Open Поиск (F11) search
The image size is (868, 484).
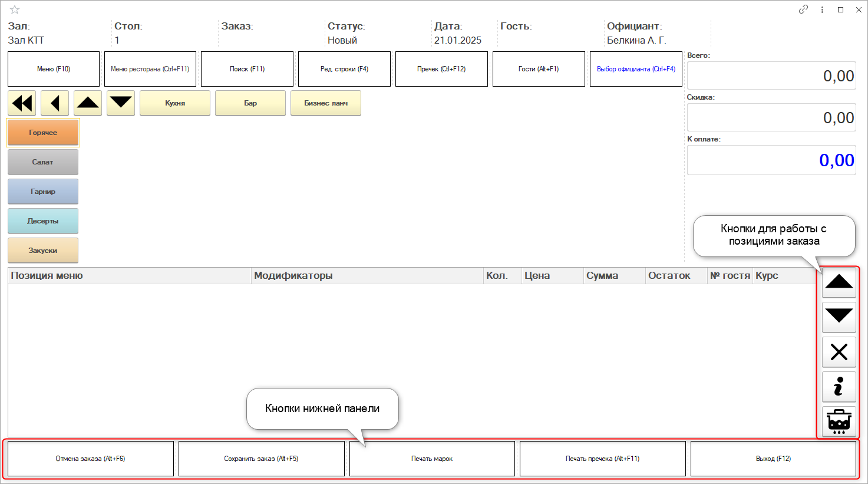pyautogui.click(x=247, y=69)
